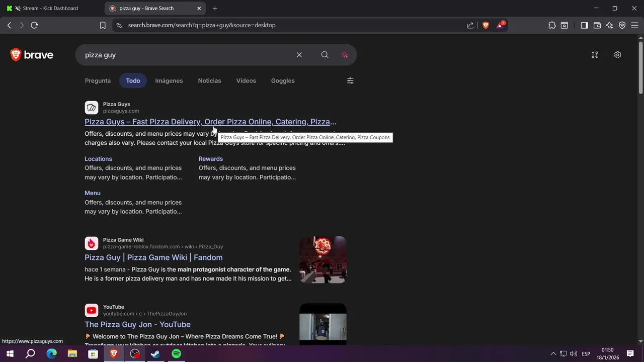Click the ESP language indicator

click(x=586, y=354)
